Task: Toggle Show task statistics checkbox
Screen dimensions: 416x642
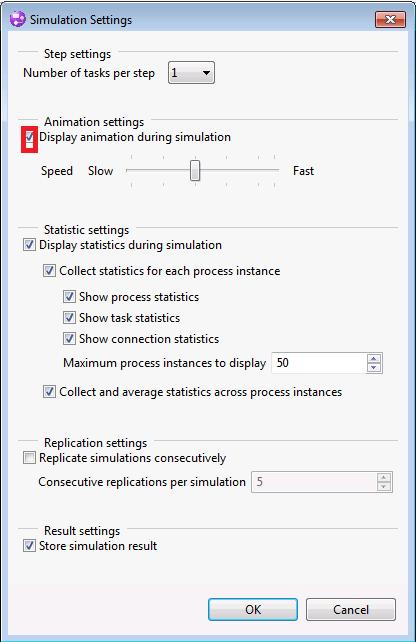Action: [69, 317]
